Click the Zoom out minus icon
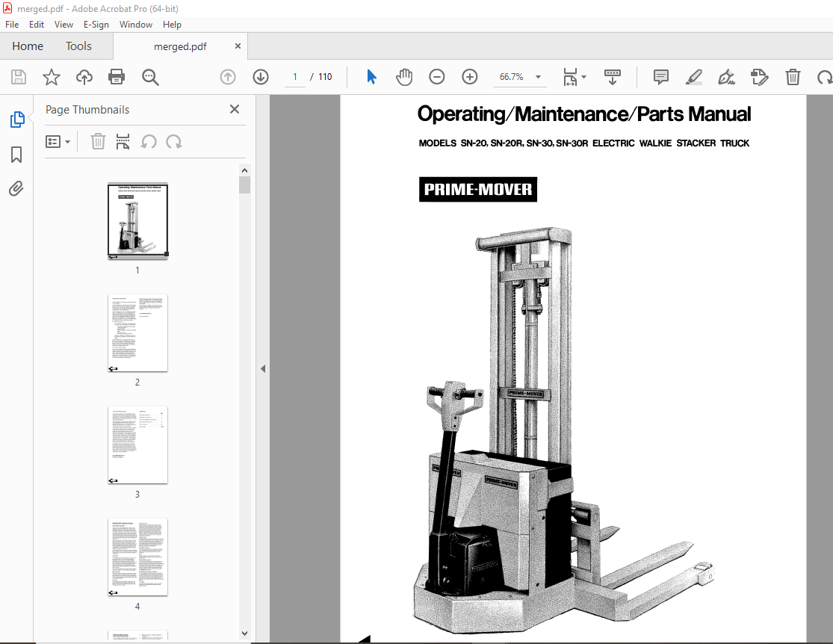 pos(437,77)
